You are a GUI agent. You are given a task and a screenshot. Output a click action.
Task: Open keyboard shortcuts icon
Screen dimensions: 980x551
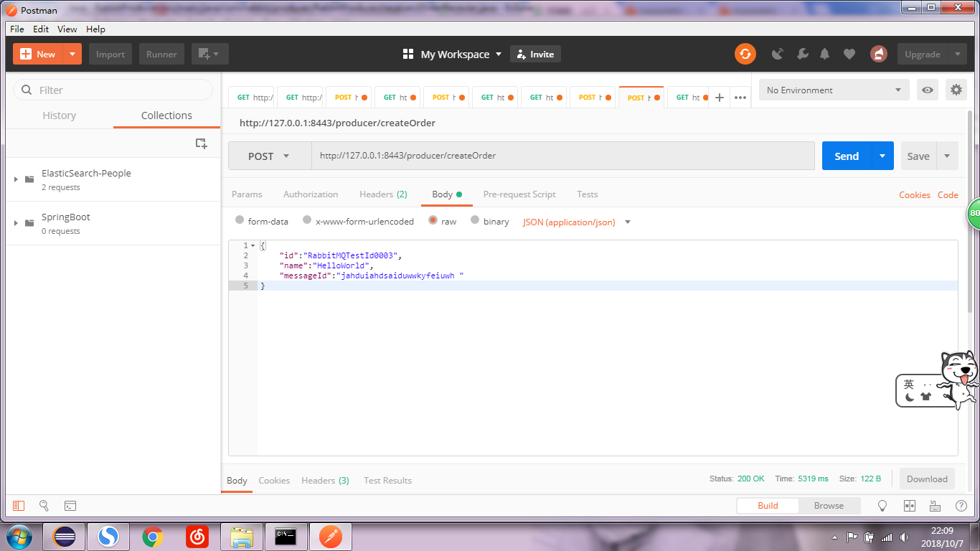[x=935, y=506]
